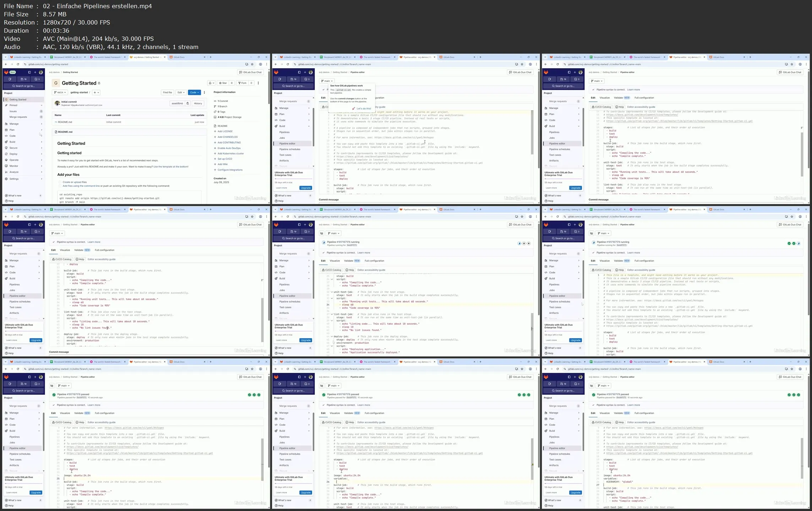812x511 pixels.
Task: Open project Settings gear item
Action: (14, 179)
